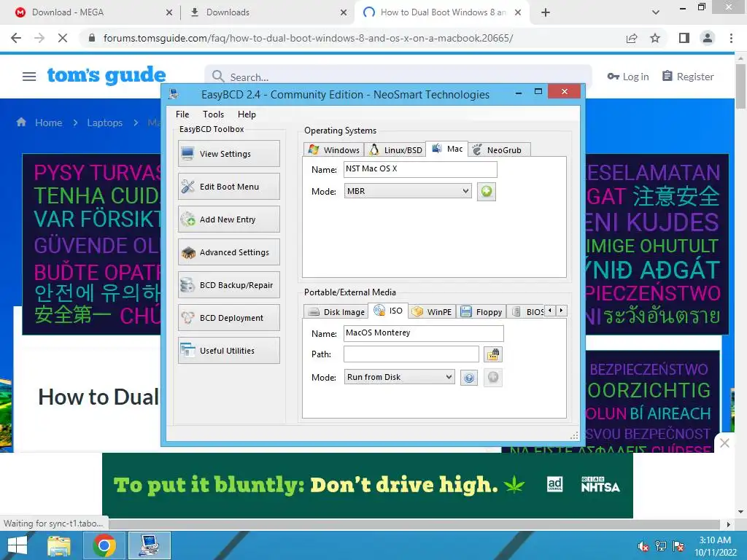Viewport: 747px width, 560px height.
Task: Switch to Disk Image media tab
Action: [336, 312]
